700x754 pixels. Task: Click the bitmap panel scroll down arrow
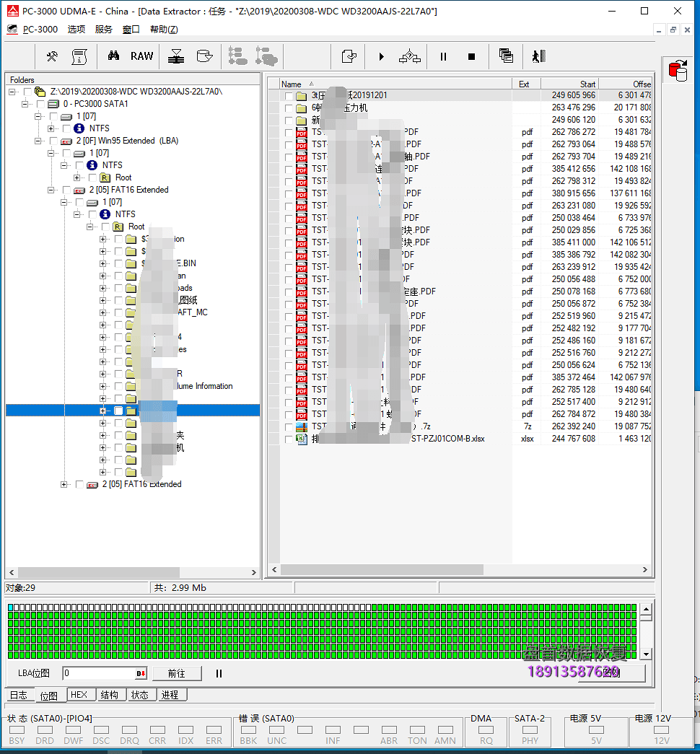pos(646,654)
